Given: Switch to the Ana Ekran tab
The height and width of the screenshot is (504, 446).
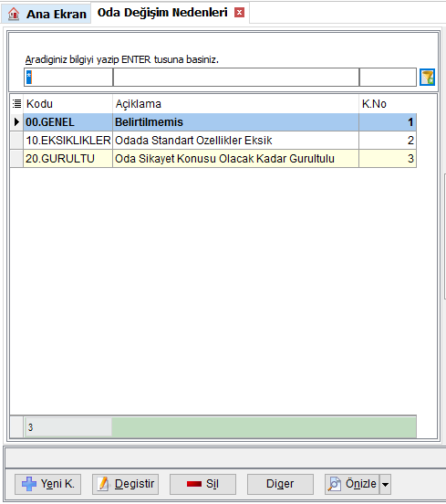Looking at the screenshot, I should point(47,14).
